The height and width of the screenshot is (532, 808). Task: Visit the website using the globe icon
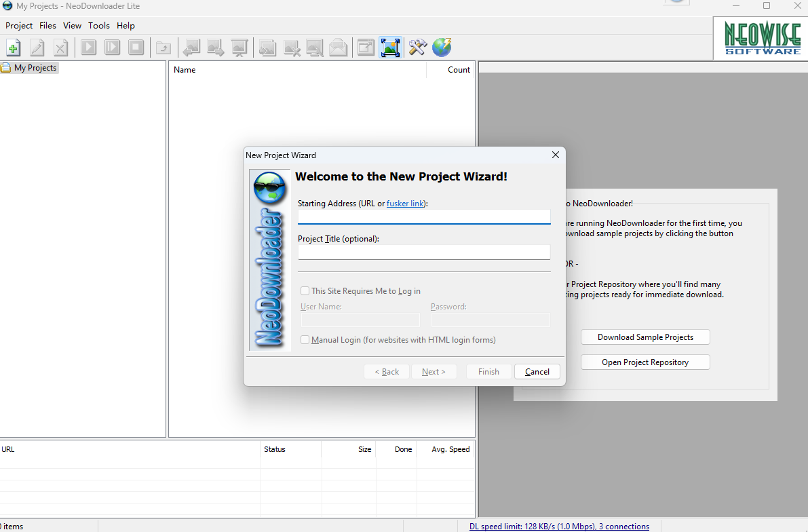coord(441,47)
